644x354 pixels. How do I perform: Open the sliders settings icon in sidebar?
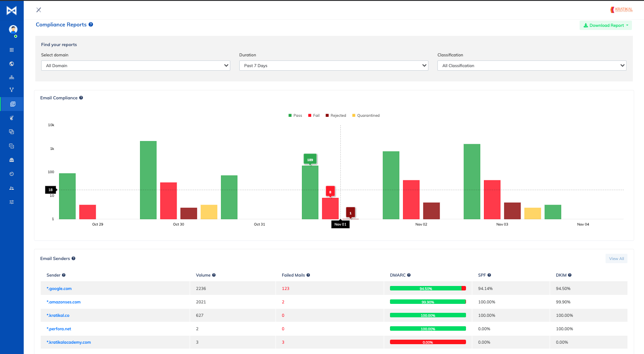12,202
